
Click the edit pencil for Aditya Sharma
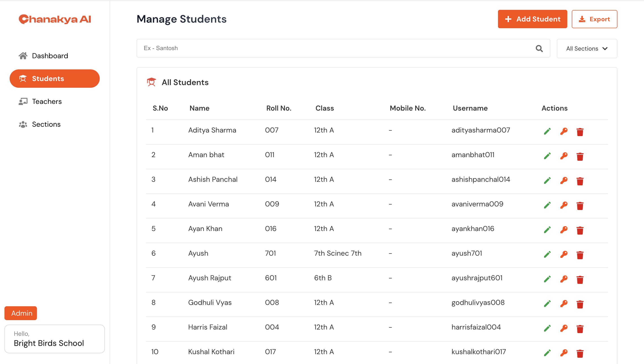pos(547,131)
